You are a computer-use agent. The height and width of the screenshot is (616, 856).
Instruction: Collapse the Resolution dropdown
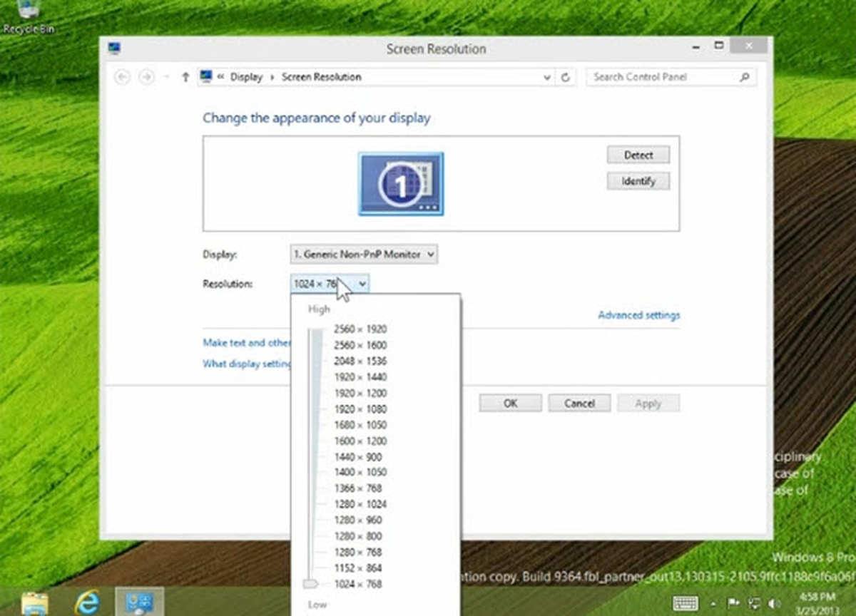(x=330, y=284)
